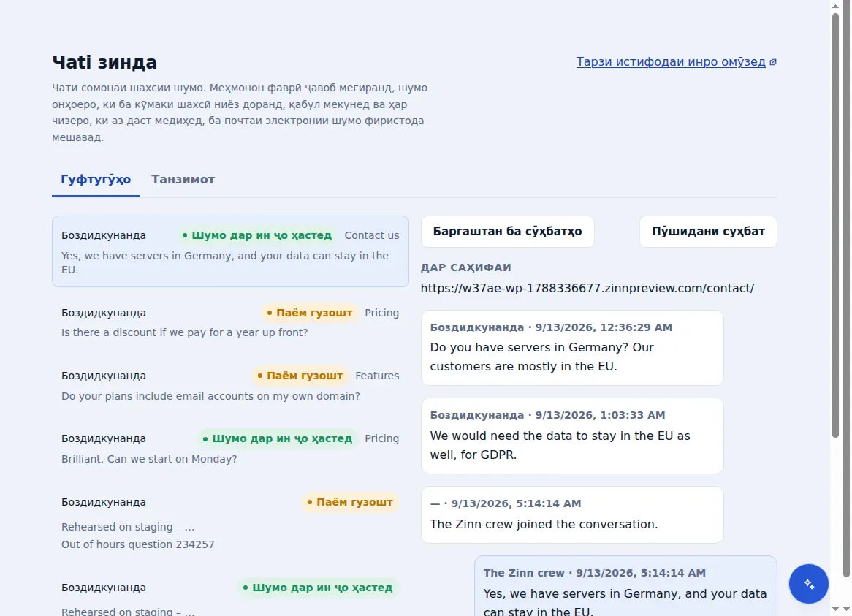The image size is (852, 616).
Task: Click the Contact us page label
Action: pyautogui.click(x=372, y=235)
